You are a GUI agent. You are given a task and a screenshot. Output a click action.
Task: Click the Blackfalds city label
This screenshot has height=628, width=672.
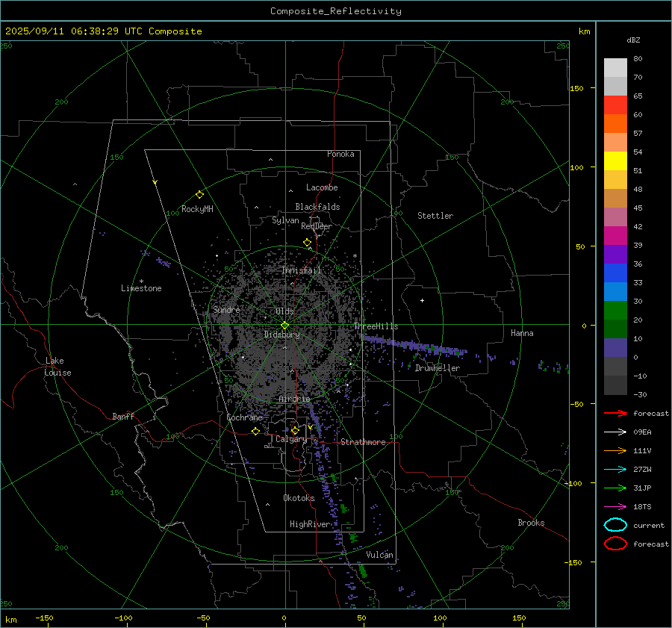[317, 207]
